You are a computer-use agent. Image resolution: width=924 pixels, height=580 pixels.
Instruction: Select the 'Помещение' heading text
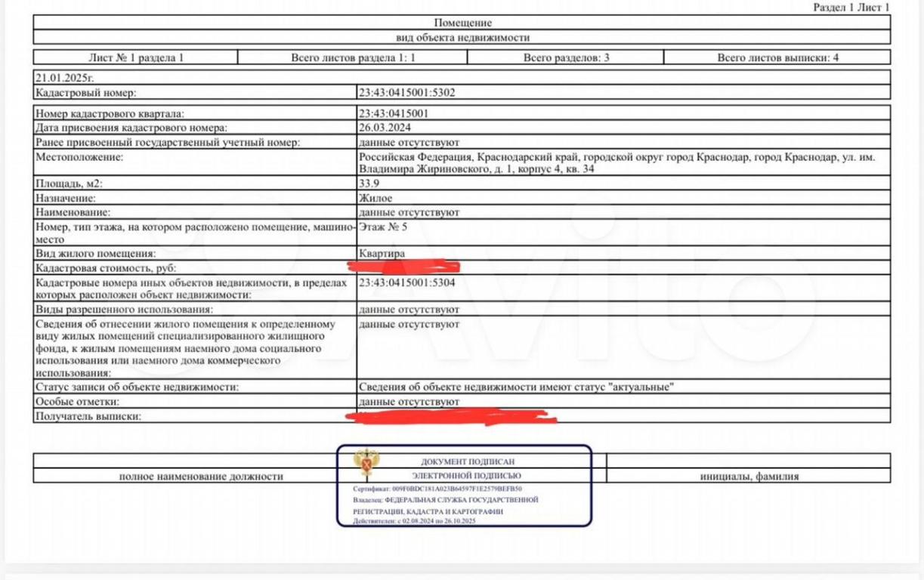click(462, 23)
